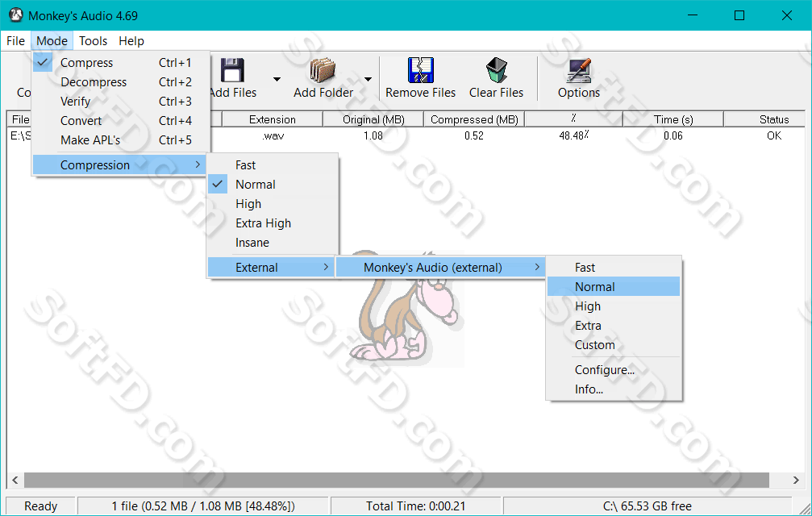
Task: Pick Extra in external encoder submenu
Action: [614, 326]
